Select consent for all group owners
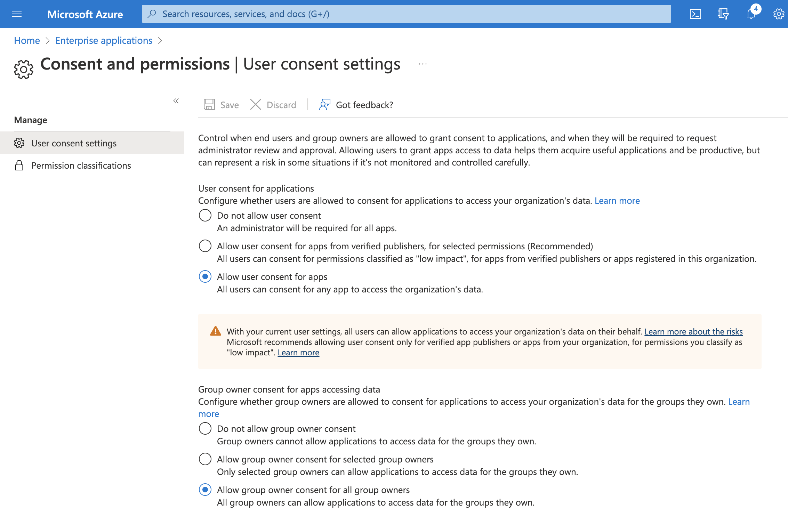The image size is (788, 532). click(x=205, y=490)
